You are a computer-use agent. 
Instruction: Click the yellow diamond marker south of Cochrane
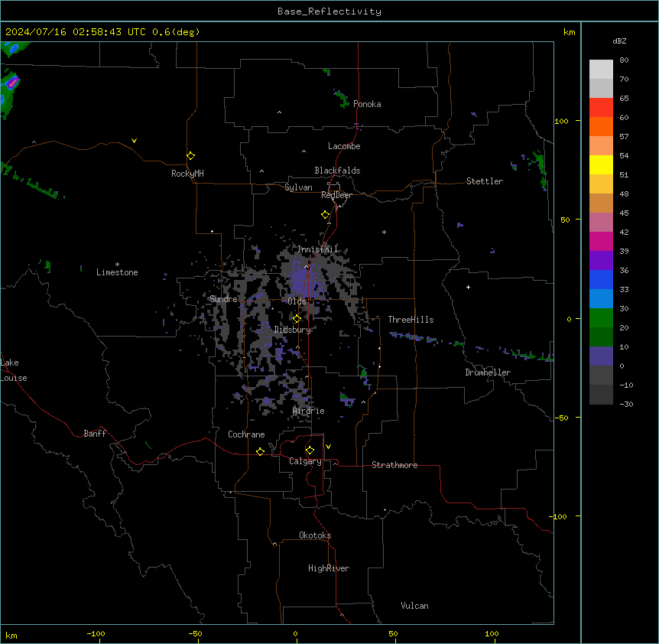(x=260, y=451)
